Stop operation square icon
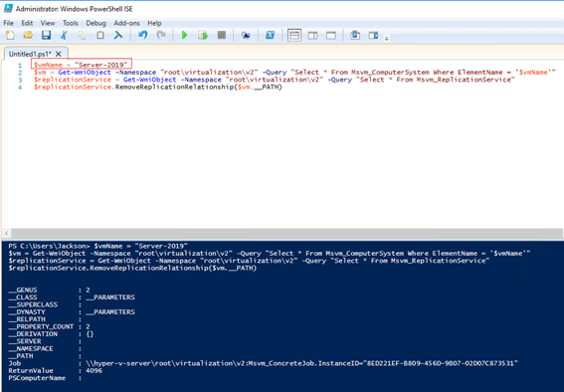Image resolution: width=564 pixels, height=392 pixels. [222, 35]
